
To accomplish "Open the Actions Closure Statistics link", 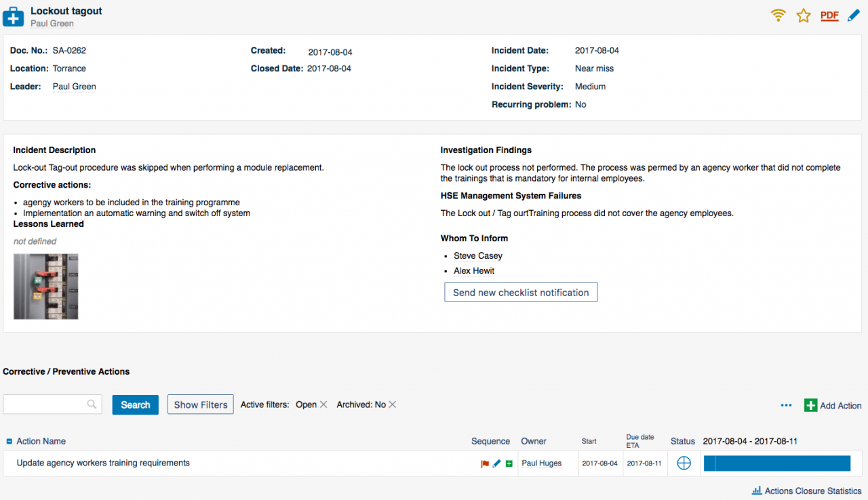I will pyautogui.click(x=807, y=491).
